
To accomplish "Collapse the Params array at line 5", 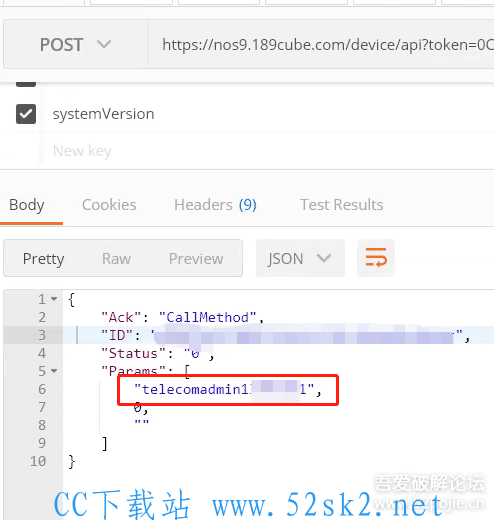I will 54,371.
